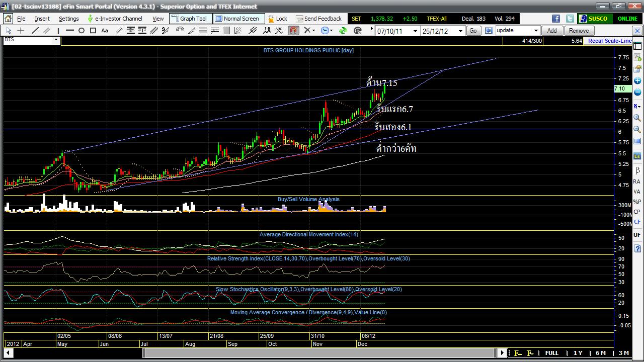
Task: Select the 3 M time range
Action: pos(623,353)
